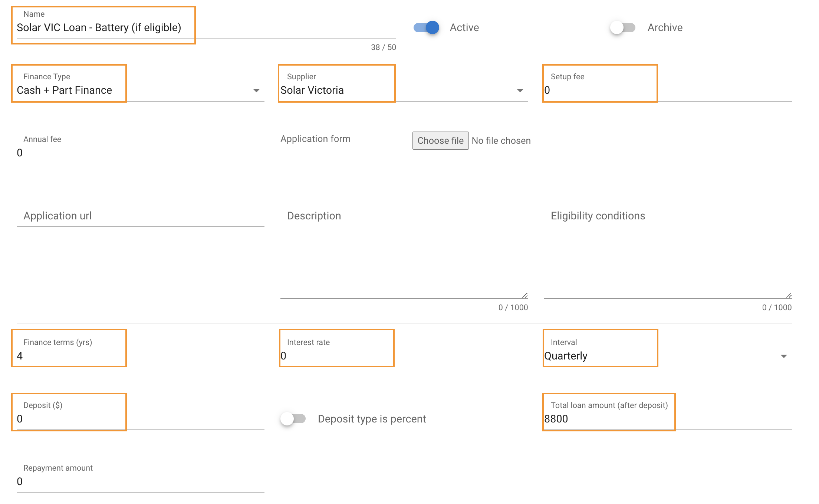Image resolution: width=819 pixels, height=504 pixels.
Task: Select the 'Quarterly' interval value
Action: [566, 356]
